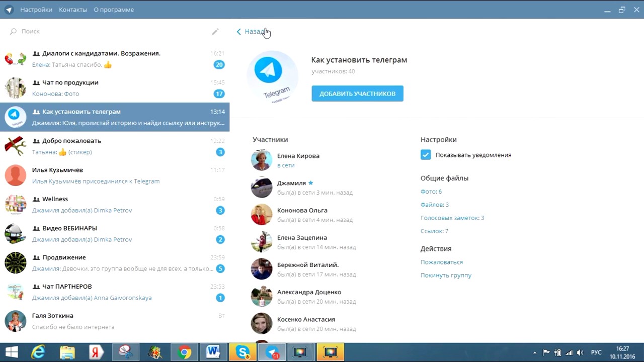This screenshot has height=362, width=644.
Task: Open File Explorer from taskbar
Action: pyautogui.click(x=67, y=352)
